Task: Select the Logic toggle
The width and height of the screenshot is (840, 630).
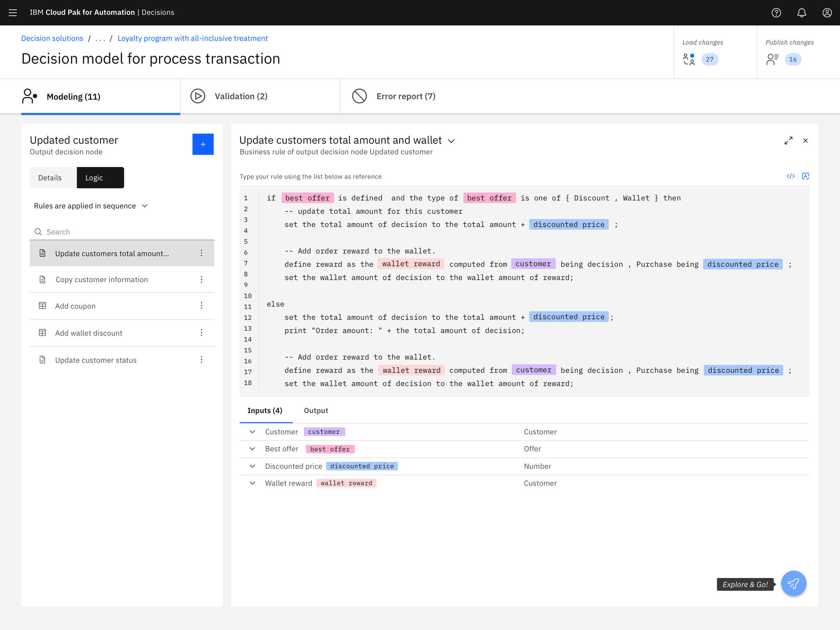Action: coord(100,178)
